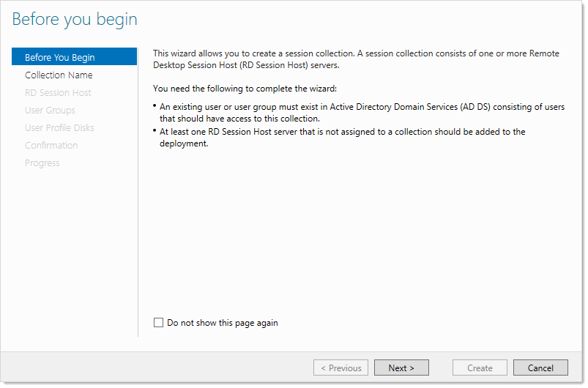Select the Before You Begin step
Screen dimensions: 588x388
pyautogui.click(x=74, y=57)
